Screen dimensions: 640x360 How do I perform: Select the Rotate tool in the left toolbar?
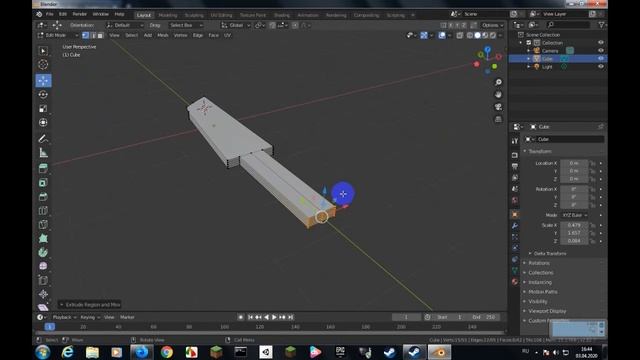tap(43, 95)
